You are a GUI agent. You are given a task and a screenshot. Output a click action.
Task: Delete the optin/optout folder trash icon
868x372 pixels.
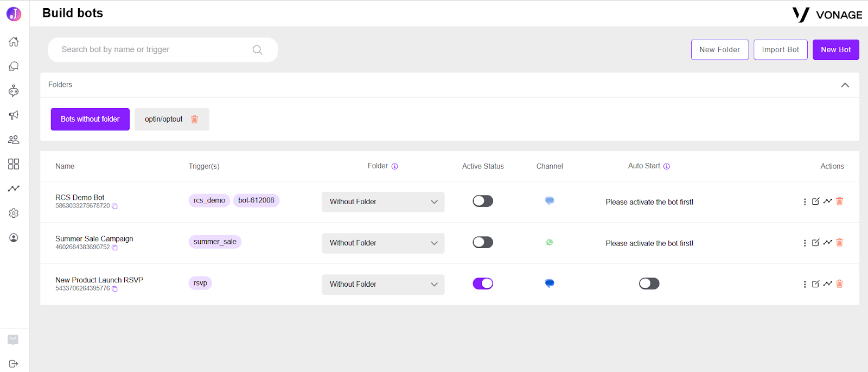tap(194, 119)
